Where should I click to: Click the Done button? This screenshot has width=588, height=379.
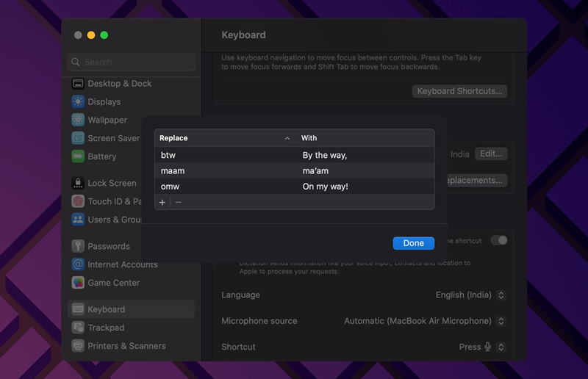(x=414, y=243)
